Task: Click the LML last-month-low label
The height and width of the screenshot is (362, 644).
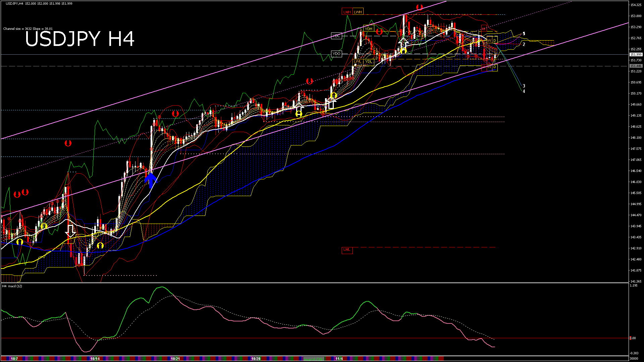Action: click(x=347, y=250)
